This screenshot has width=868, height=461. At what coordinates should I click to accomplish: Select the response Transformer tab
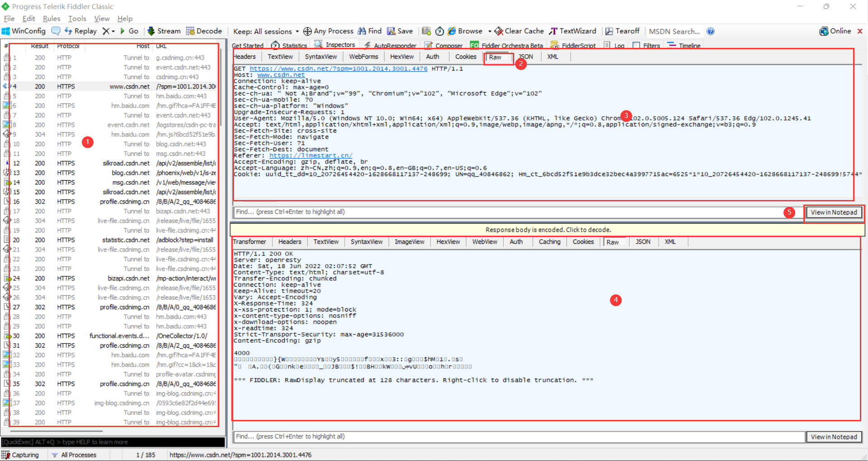[249, 242]
